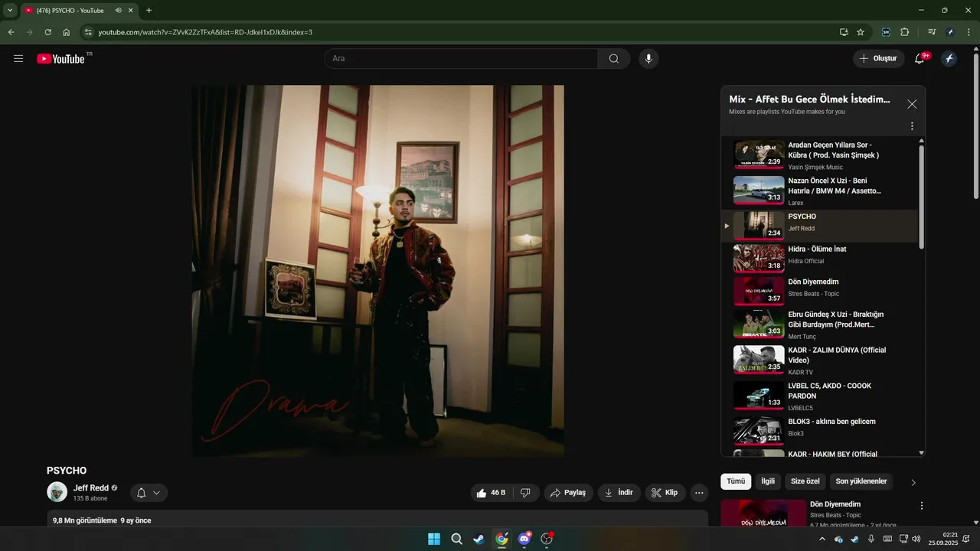This screenshot has width=980, height=551.
Task: Go back in browser
Action: (x=11, y=32)
